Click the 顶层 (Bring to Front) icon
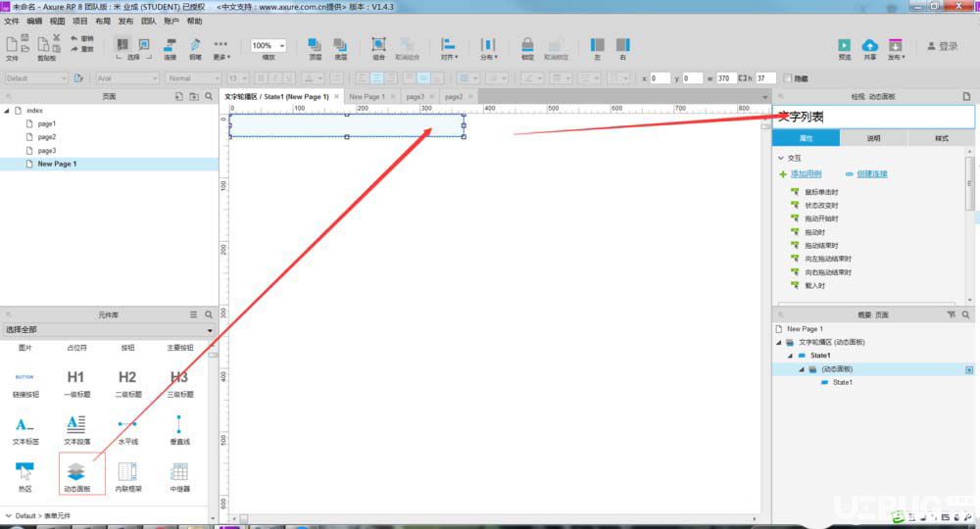Image resolution: width=980 pixels, height=529 pixels. coord(315,48)
